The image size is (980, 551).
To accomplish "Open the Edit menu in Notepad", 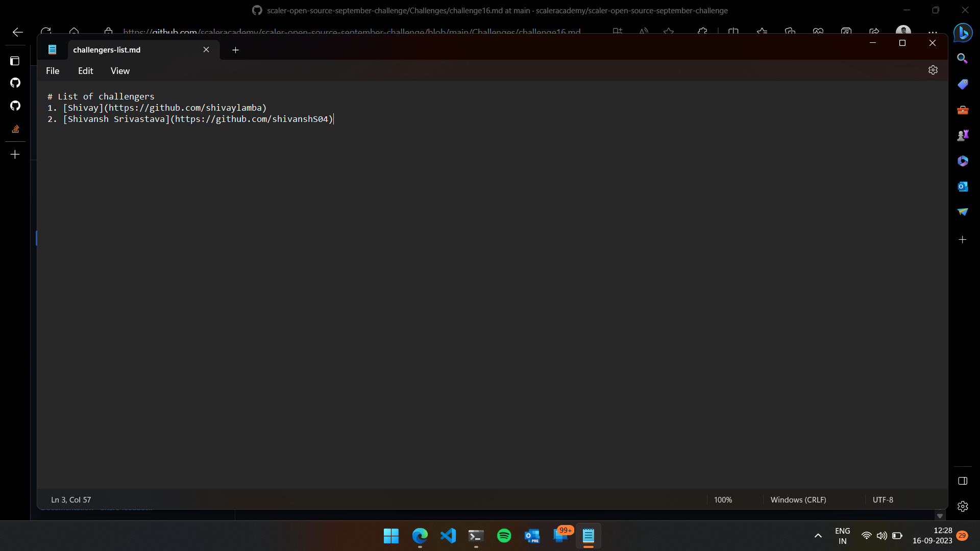I will (x=85, y=70).
